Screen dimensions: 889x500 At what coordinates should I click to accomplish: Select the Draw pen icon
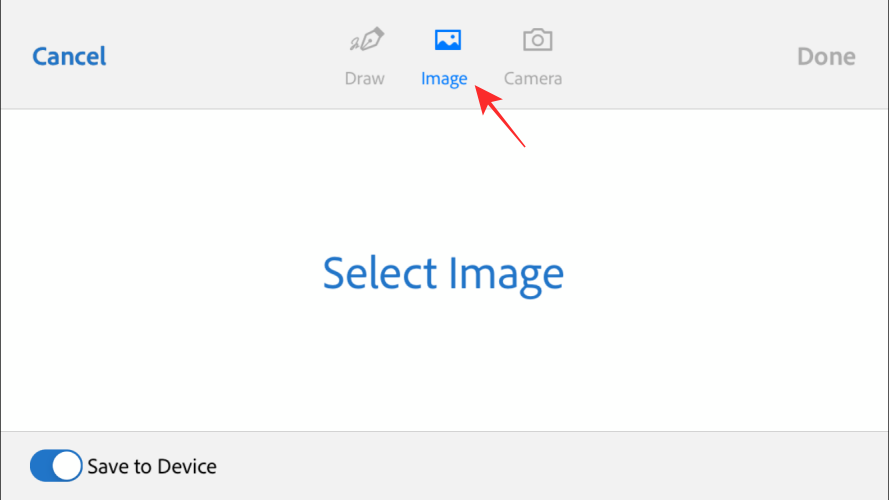(365, 41)
